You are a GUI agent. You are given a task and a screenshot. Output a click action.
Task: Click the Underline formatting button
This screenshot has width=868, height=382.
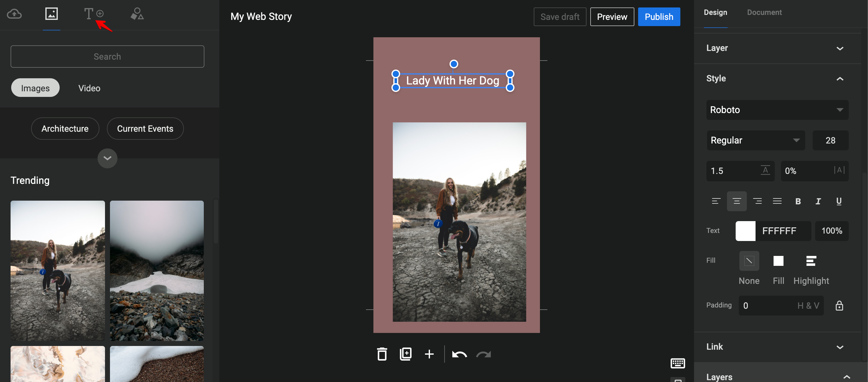coord(839,200)
